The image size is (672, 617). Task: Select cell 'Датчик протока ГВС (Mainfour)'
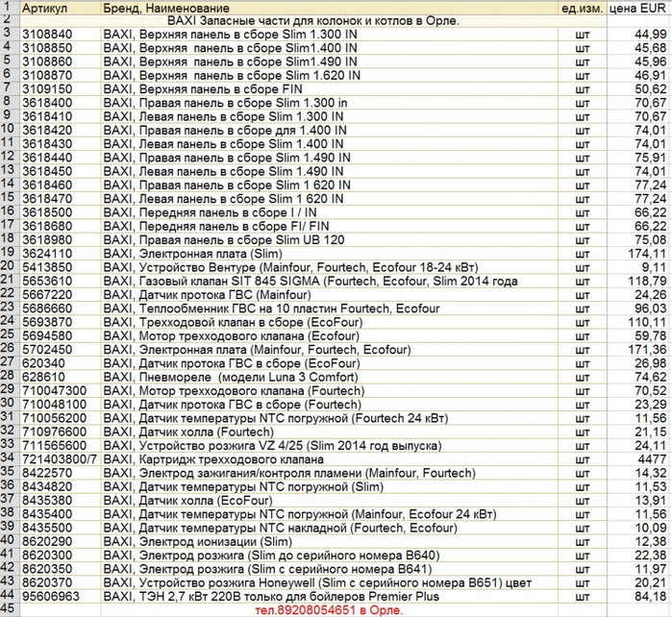330,295
